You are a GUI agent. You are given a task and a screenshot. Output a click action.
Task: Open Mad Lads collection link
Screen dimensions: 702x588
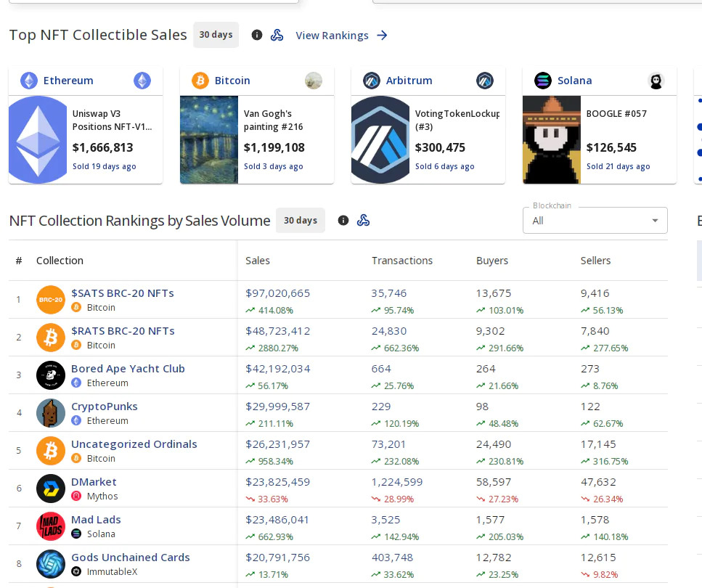97,520
